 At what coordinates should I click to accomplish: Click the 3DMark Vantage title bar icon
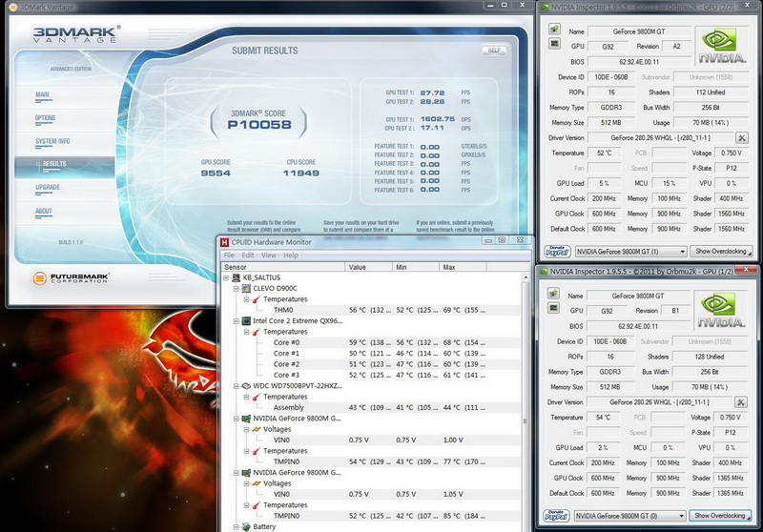point(13,8)
